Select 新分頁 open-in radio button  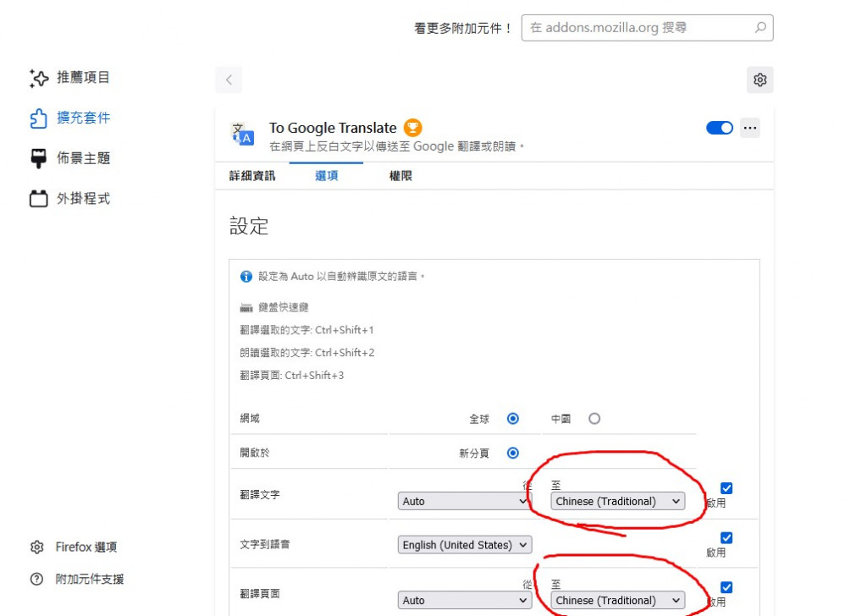click(513, 453)
